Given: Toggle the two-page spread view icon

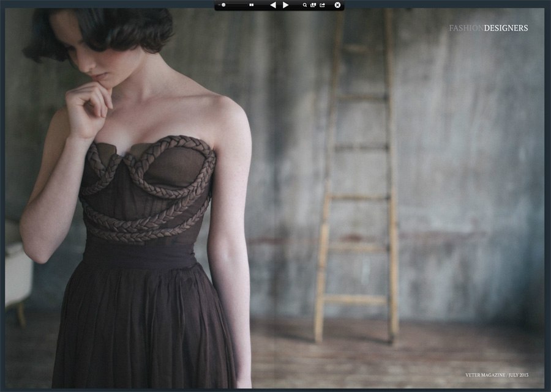Looking at the screenshot, I should (251, 5).
